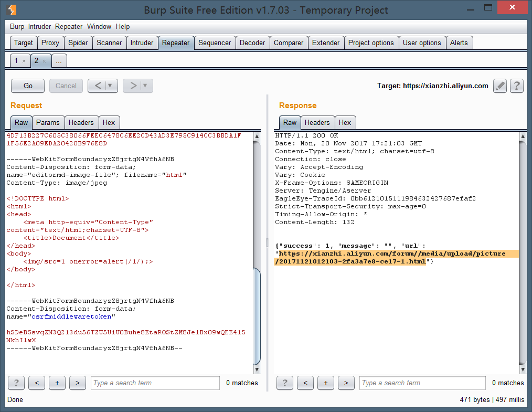Click response search previous match button
The image size is (532, 412).
point(305,383)
